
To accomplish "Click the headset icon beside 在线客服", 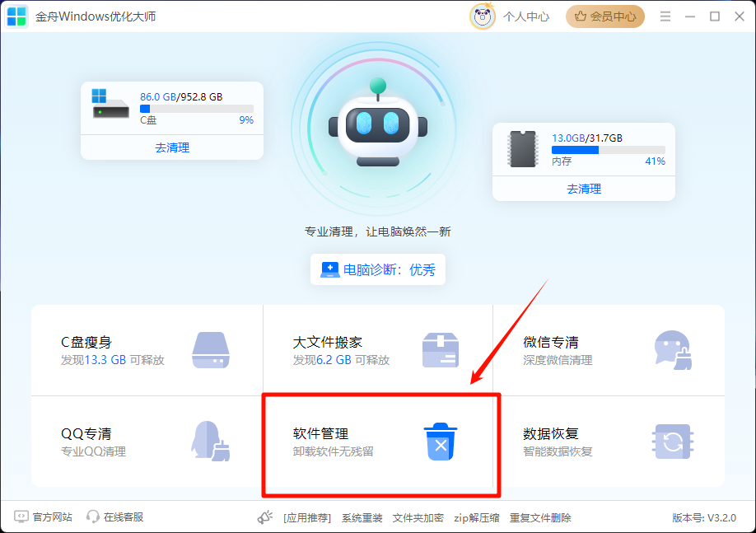I will 92,517.
